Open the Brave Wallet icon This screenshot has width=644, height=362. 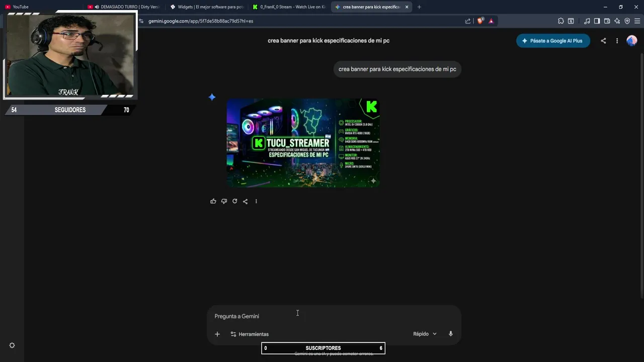pyautogui.click(x=607, y=21)
